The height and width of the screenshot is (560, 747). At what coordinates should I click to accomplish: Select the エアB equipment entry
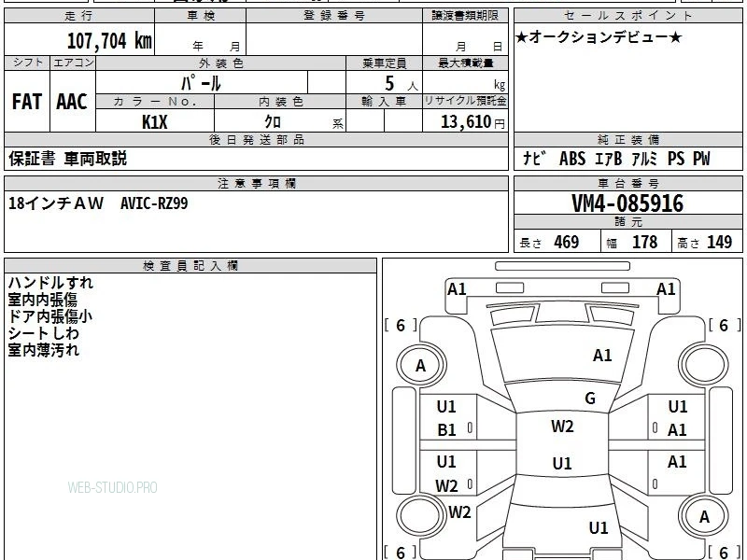(x=609, y=158)
